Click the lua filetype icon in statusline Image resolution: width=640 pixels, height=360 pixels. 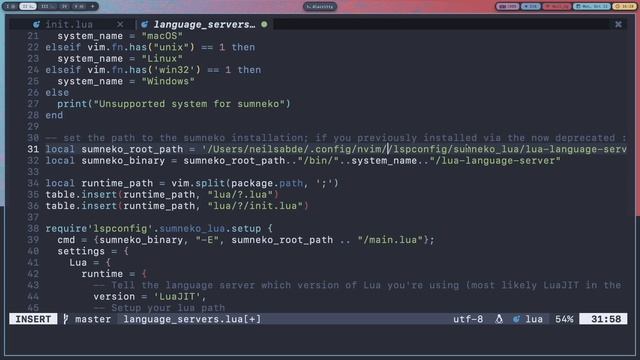tap(516, 319)
